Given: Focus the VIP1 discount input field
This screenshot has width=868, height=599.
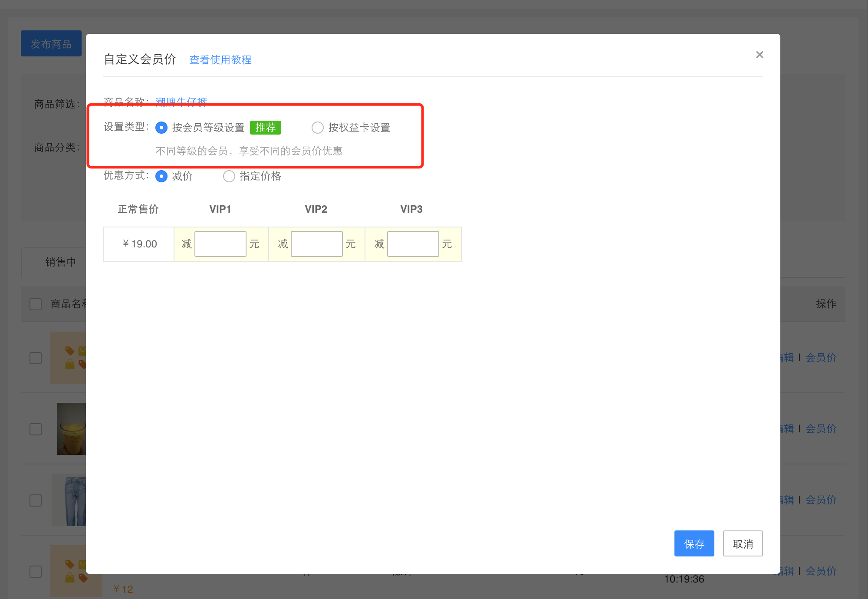Looking at the screenshot, I should coord(220,244).
